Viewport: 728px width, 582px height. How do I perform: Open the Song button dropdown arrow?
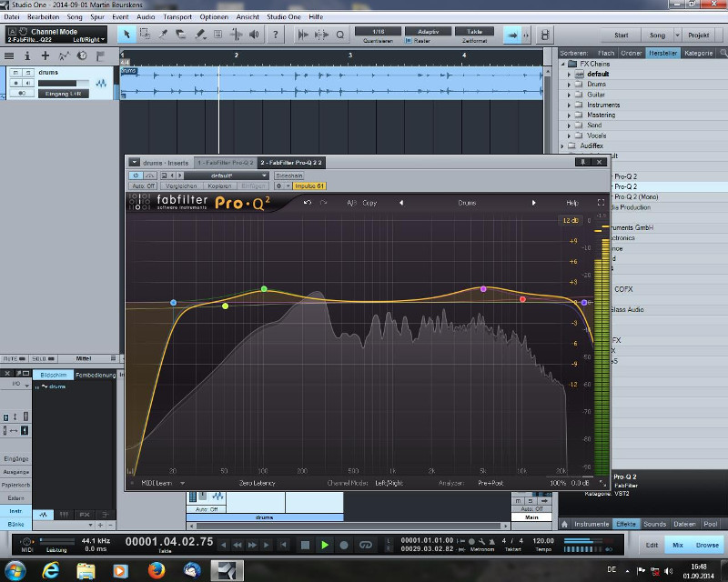[x=677, y=35]
